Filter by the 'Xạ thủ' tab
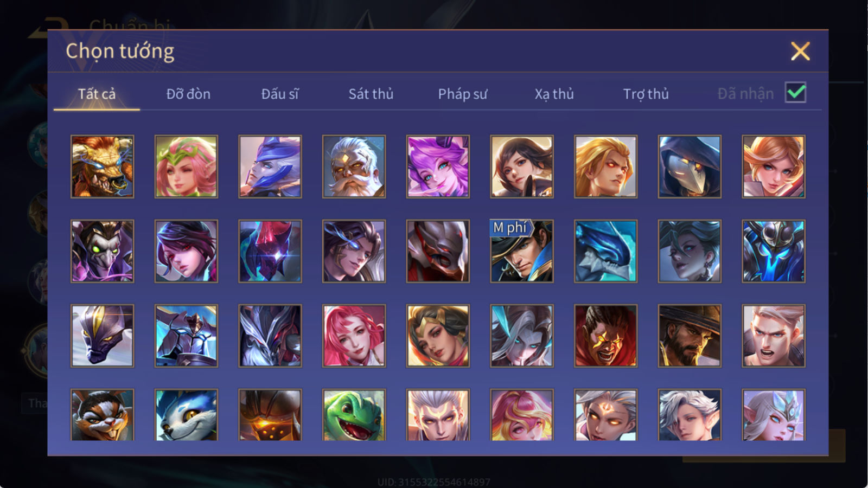The image size is (868, 488). 554,94
